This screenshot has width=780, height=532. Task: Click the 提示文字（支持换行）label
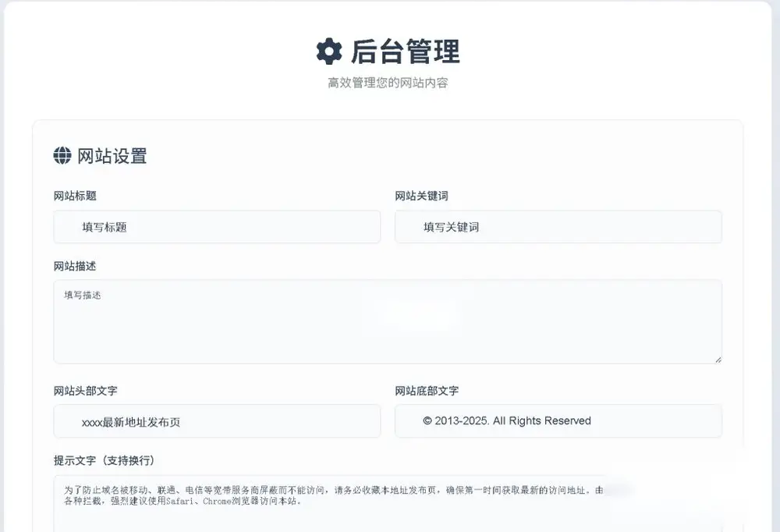tap(105, 460)
